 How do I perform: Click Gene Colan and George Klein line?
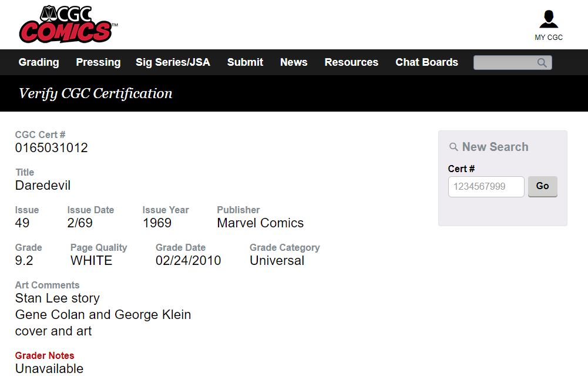point(103,314)
